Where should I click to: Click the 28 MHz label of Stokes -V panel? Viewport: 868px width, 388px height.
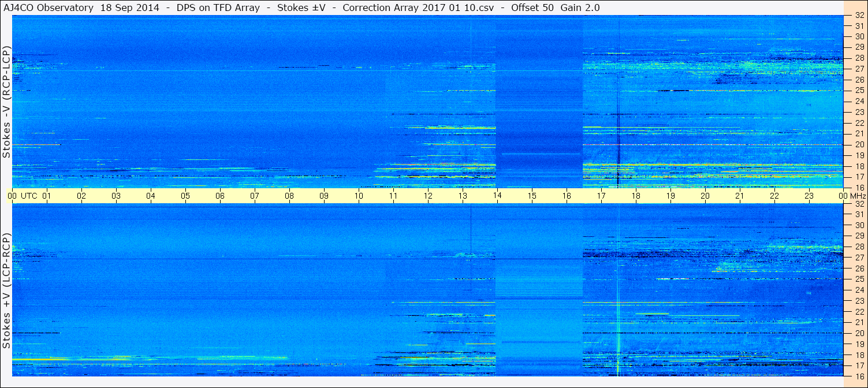pos(859,58)
